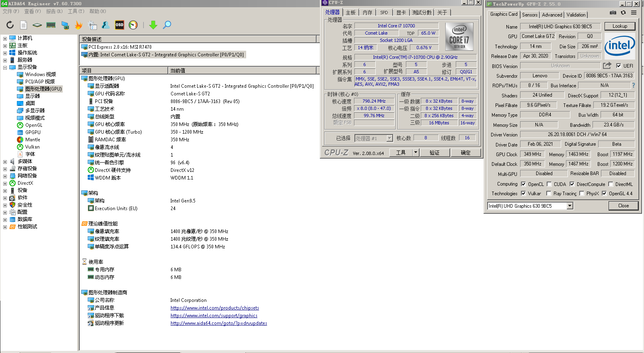Open the GPU selection dropdown in GPU-Z
The image size is (644, 353).
tap(570, 206)
